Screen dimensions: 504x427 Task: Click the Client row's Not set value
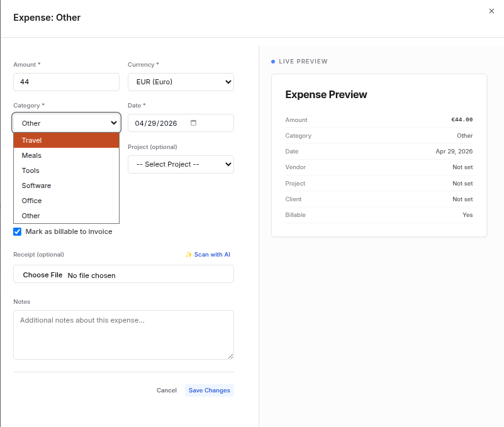(x=462, y=199)
